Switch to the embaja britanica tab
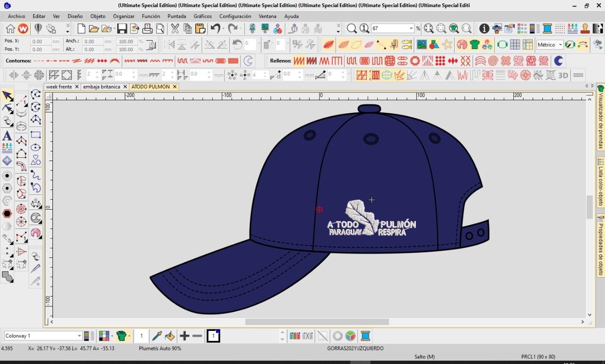This screenshot has height=364, width=605. coord(102,87)
